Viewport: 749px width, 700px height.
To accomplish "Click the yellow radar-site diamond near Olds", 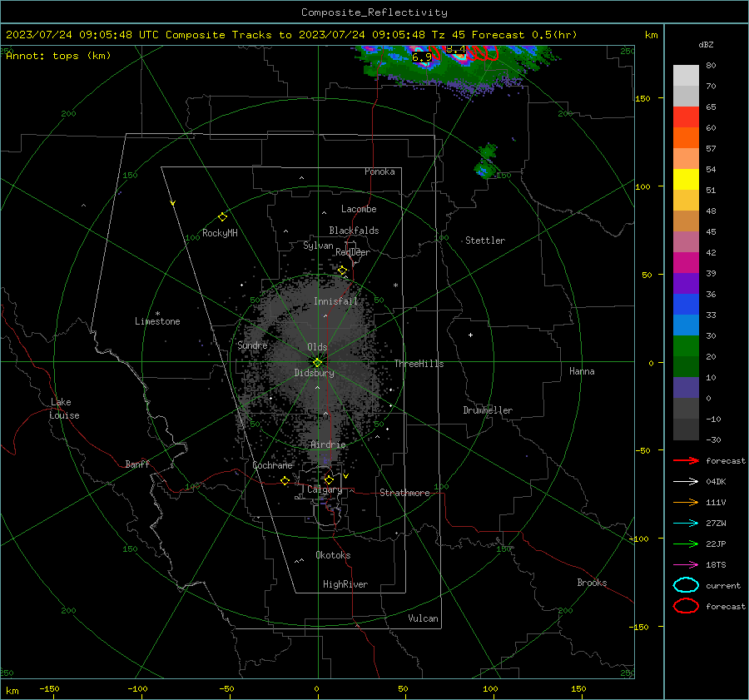I will click(317, 363).
